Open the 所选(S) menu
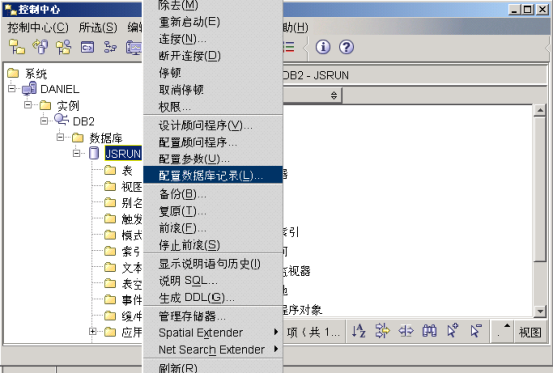Viewport: 554px width, 374px height. (x=98, y=27)
